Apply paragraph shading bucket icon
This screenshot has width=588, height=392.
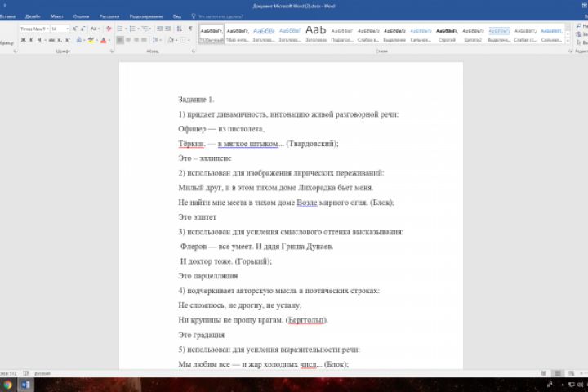pos(171,40)
